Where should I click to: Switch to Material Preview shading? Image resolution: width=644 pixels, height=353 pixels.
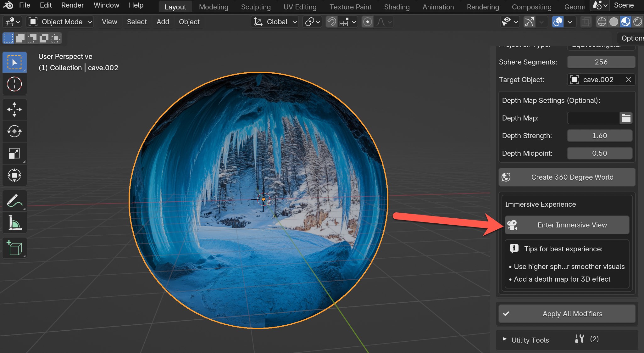click(x=625, y=22)
